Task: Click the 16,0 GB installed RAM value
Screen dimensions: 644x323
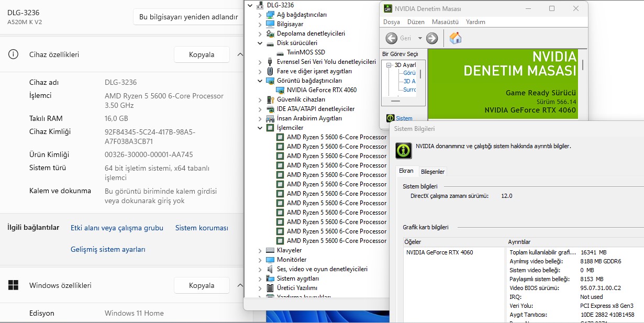Action: point(116,118)
